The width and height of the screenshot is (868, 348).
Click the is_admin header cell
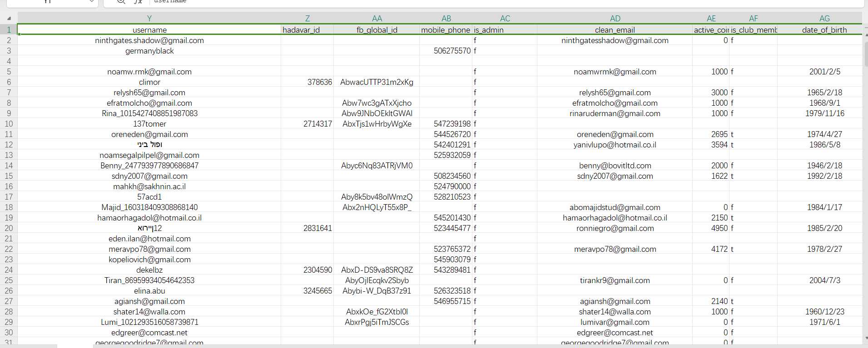505,30
